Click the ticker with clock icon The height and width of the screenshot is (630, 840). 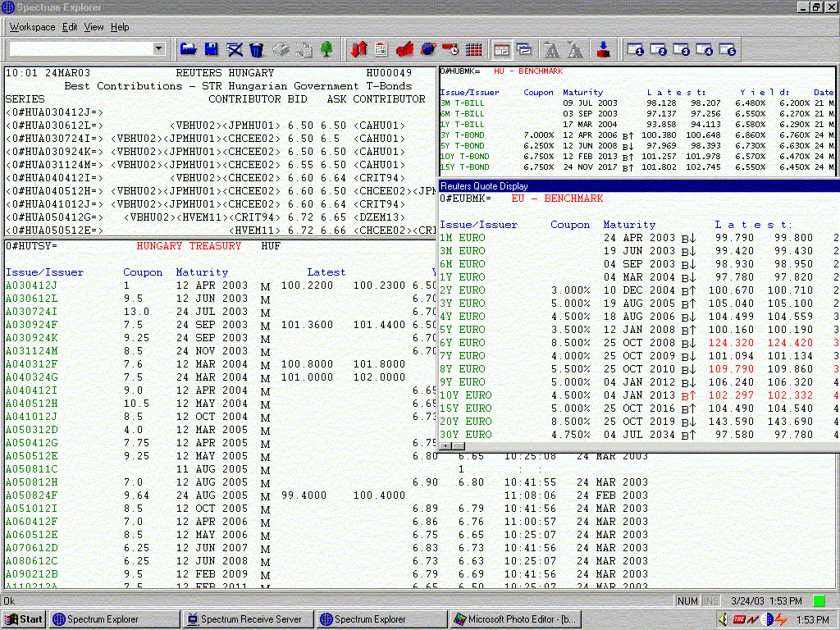coord(450,49)
